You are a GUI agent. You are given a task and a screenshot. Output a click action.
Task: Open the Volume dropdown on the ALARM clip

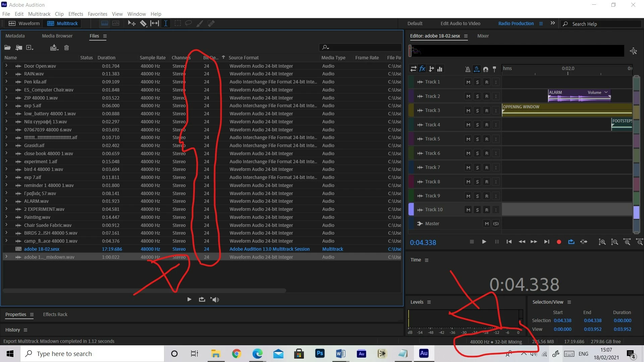606,92
